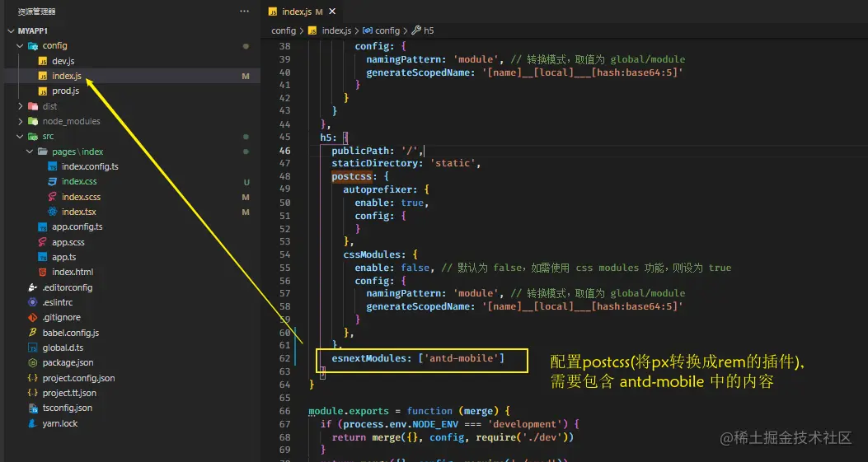
Task: Collapse the pages\index folder chevron
Action: (x=30, y=152)
